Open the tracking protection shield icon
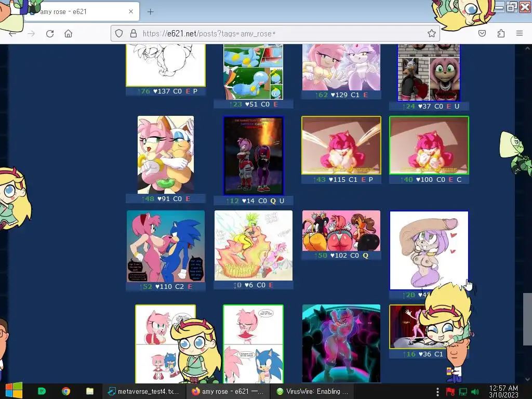Image resolution: width=532 pixels, height=399 pixels. tap(119, 33)
